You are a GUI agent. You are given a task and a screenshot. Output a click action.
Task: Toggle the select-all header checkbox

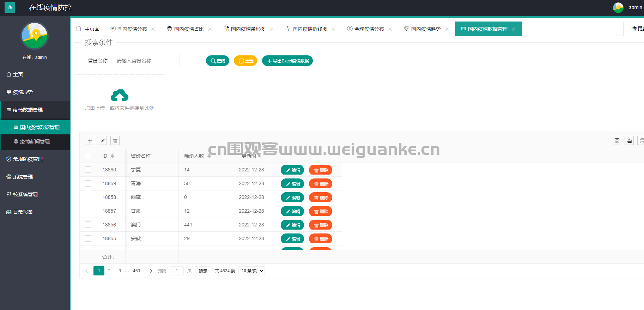click(88, 156)
